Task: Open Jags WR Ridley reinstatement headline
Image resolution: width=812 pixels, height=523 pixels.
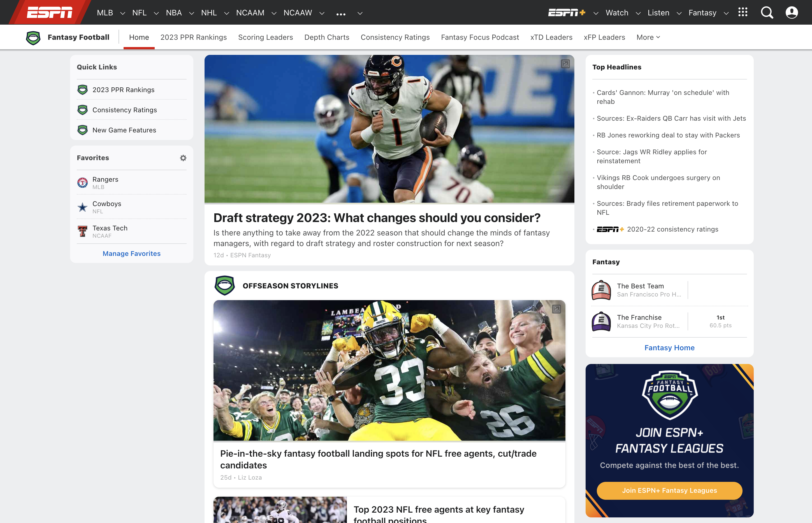Action: click(651, 157)
